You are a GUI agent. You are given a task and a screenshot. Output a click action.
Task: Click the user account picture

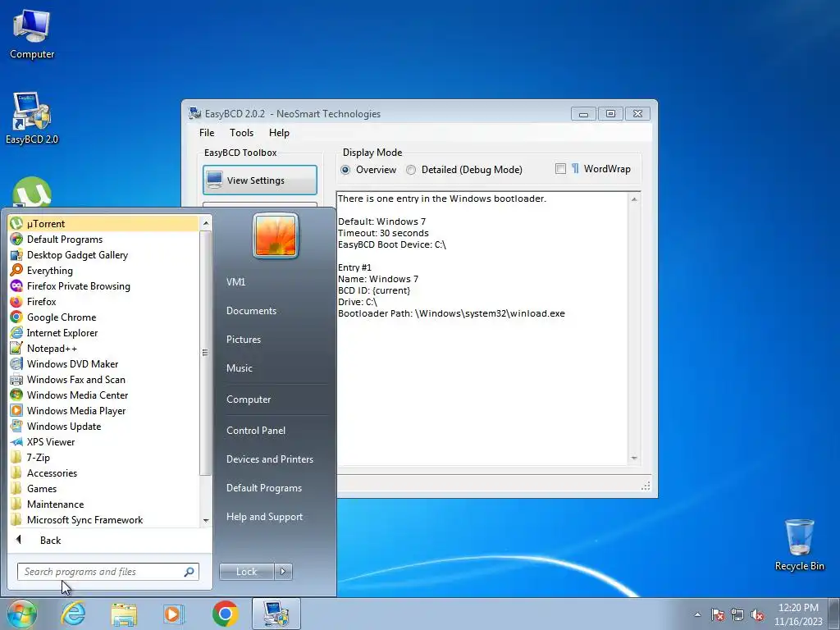point(276,235)
